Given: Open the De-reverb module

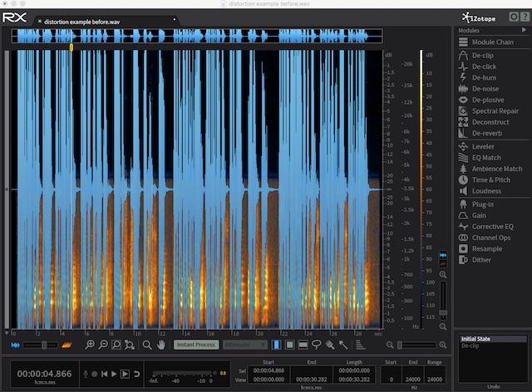Looking at the screenshot, I should (x=486, y=133).
